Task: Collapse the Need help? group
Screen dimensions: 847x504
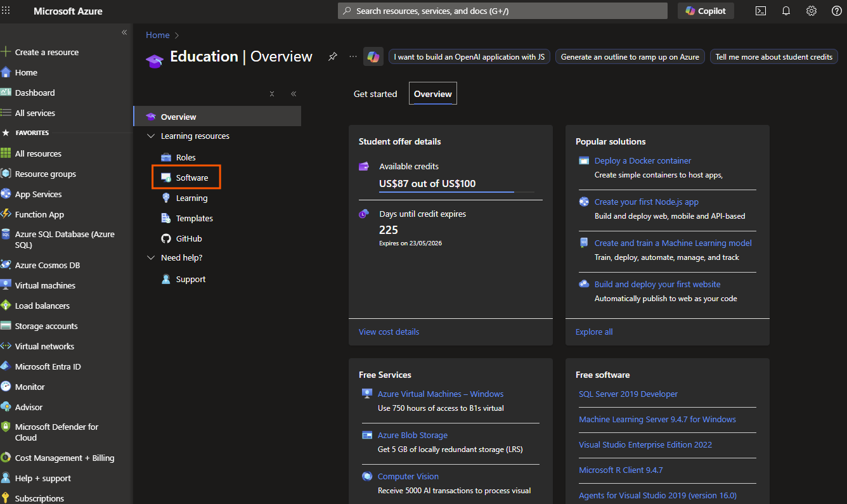Action: pos(151,258)
